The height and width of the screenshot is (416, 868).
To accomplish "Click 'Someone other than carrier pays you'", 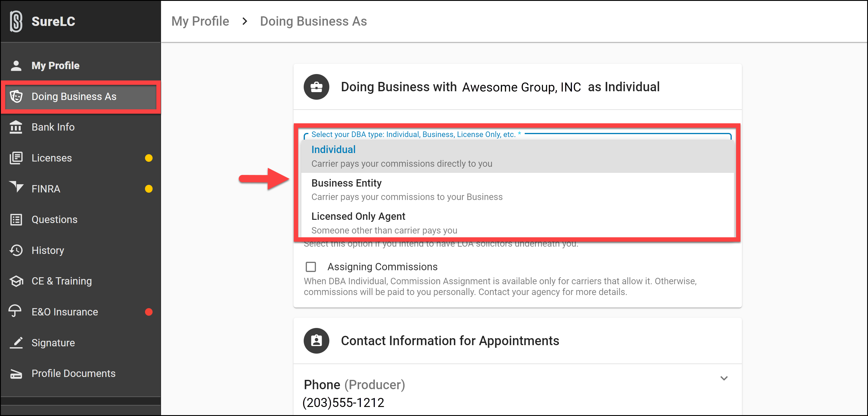I will click(384, 230).
